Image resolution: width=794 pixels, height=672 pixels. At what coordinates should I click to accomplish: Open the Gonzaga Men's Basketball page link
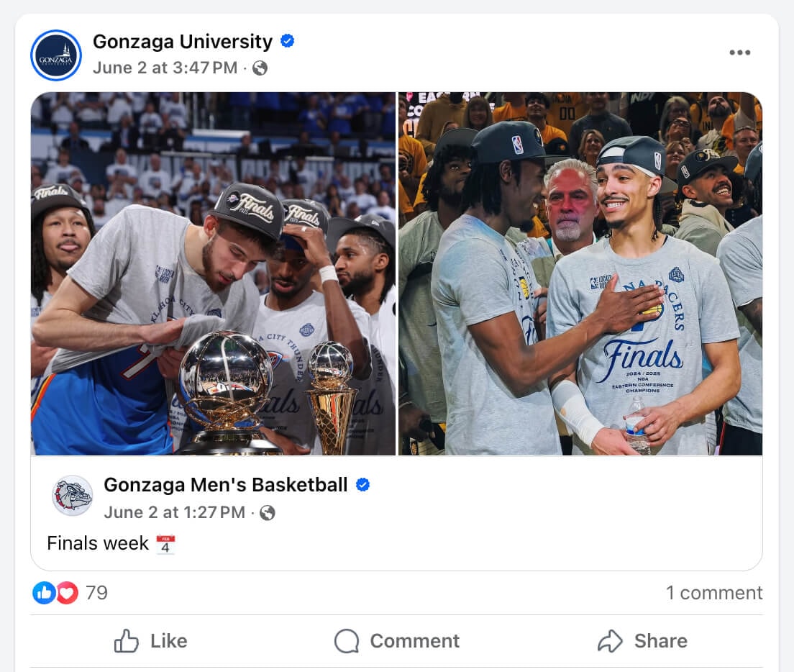tap(226, 485)
